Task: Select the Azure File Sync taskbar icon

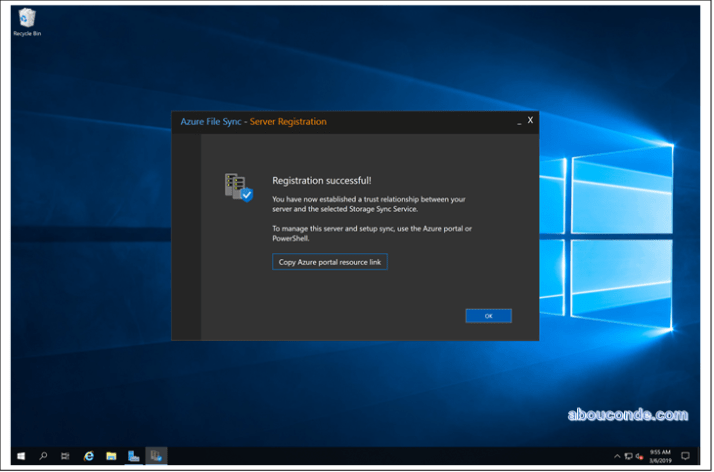Action: tap(156, 456)
